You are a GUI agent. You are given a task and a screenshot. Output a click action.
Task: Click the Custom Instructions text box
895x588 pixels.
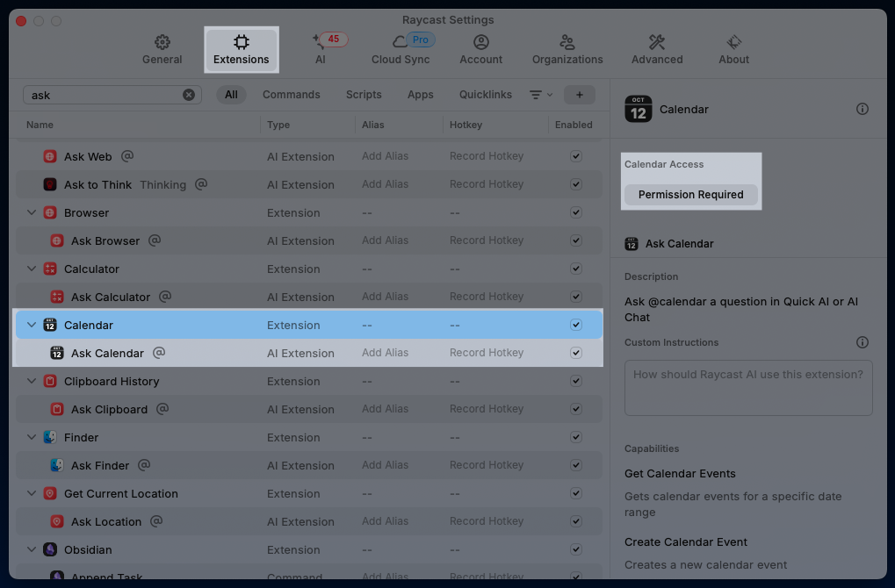748,388
